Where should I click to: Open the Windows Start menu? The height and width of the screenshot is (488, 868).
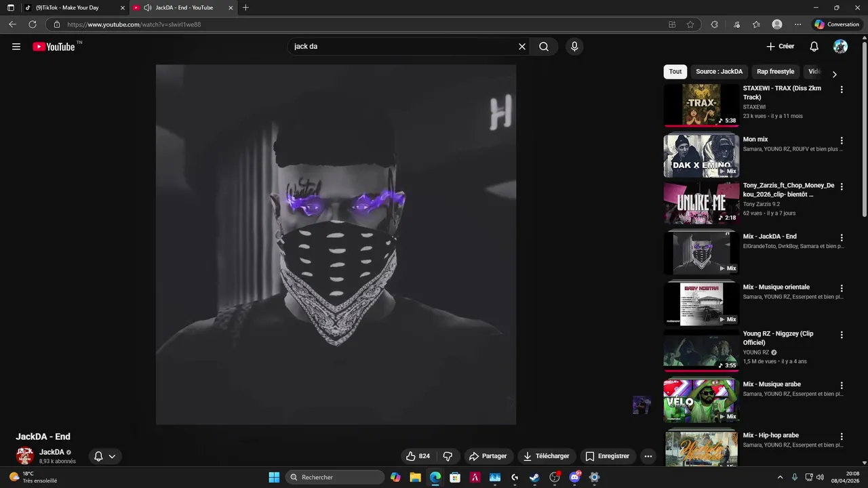[x=274, y=477]
